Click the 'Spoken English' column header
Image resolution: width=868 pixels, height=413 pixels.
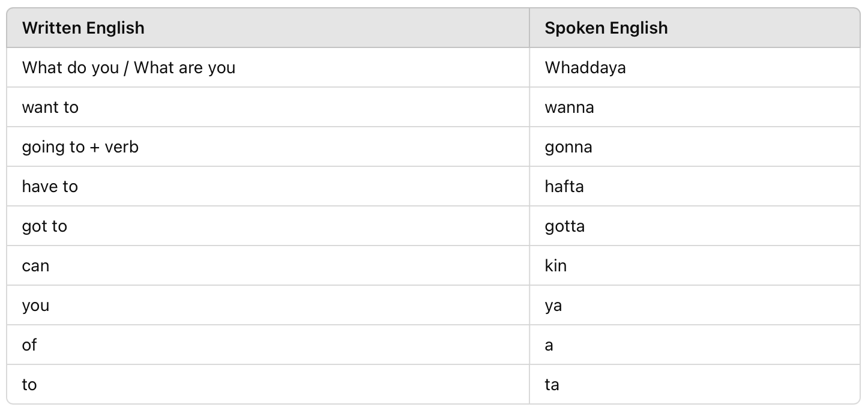point(695,28)
